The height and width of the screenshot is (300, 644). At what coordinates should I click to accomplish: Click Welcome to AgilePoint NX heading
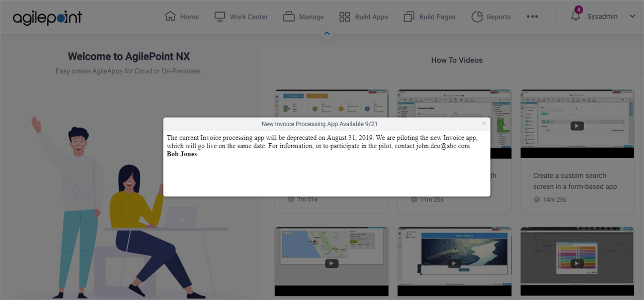[x=129, y=56]
